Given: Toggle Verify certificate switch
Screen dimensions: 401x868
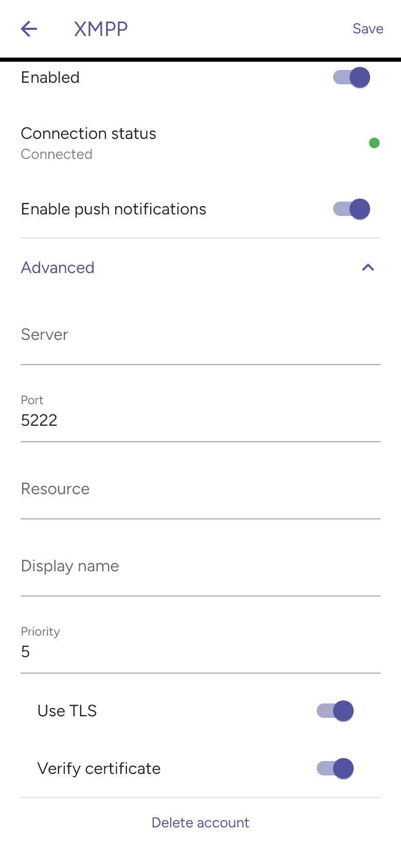Looking at the screenshot, I should tap(335, 769).
